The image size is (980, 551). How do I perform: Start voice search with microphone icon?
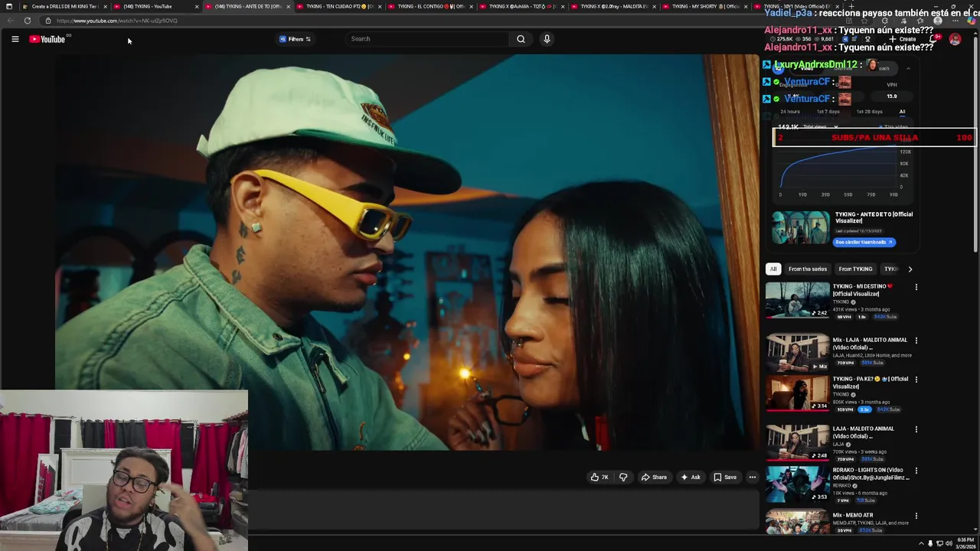(547, 39)
